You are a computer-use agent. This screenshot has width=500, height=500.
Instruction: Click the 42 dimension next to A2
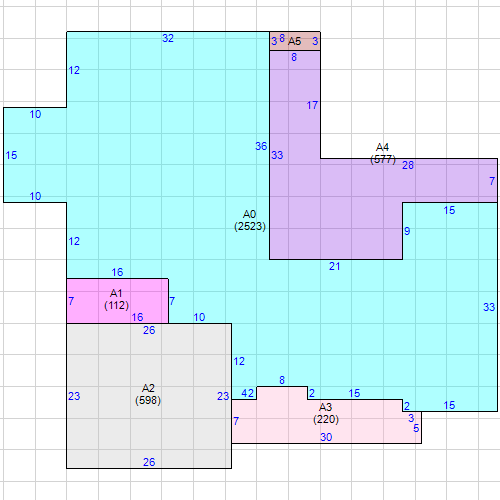click(248, 393)
